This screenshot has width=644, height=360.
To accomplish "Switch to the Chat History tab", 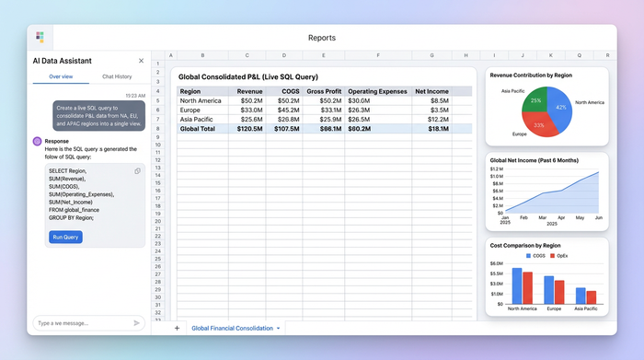I will (x=117, y=76).
